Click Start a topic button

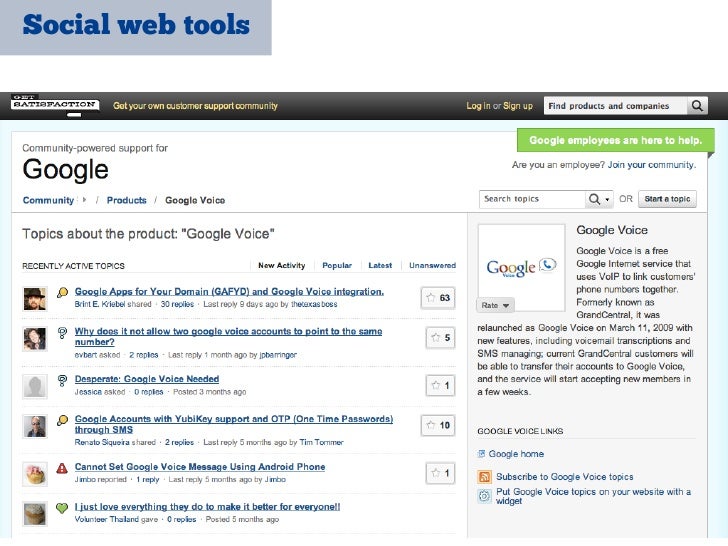coord(667,199)
